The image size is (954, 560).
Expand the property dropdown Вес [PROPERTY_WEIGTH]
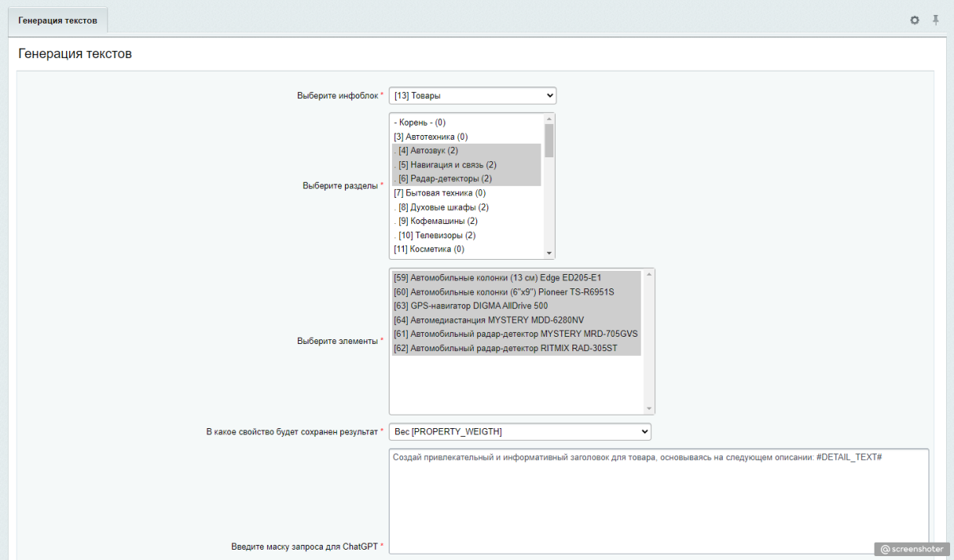[x=519, y=431]
